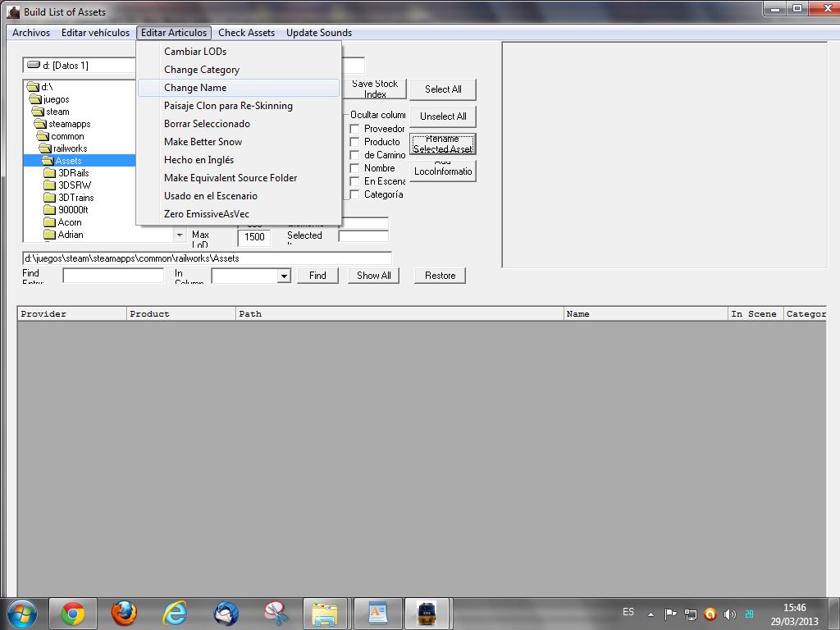Open the d: [Datos 1] drive selector

(80, 66)
